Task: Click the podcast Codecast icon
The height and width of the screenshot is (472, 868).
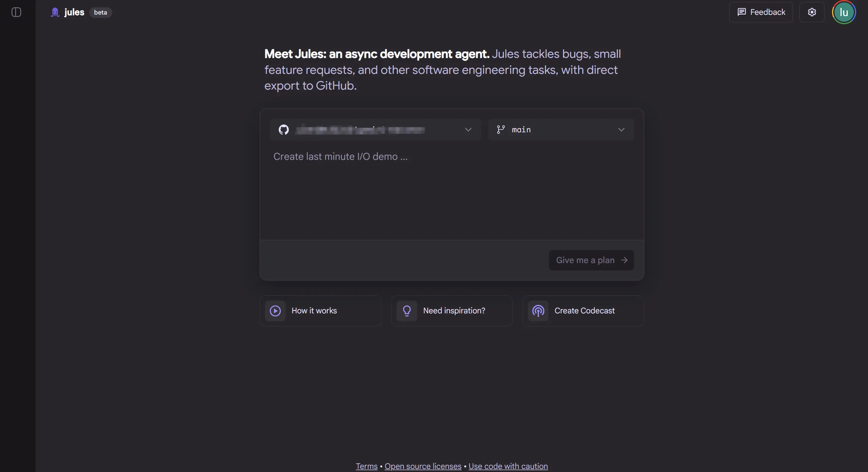Action: (x=538, y=311)
